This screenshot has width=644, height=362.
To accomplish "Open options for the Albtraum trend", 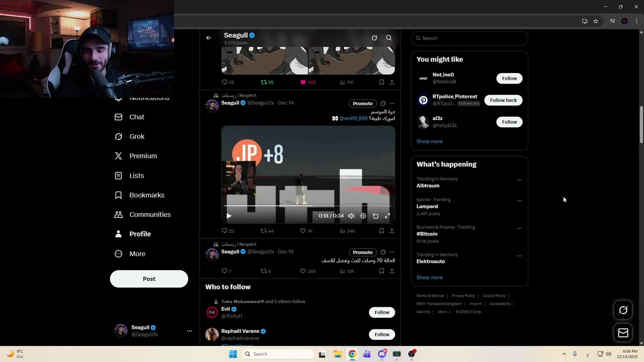I will [519, 180].
